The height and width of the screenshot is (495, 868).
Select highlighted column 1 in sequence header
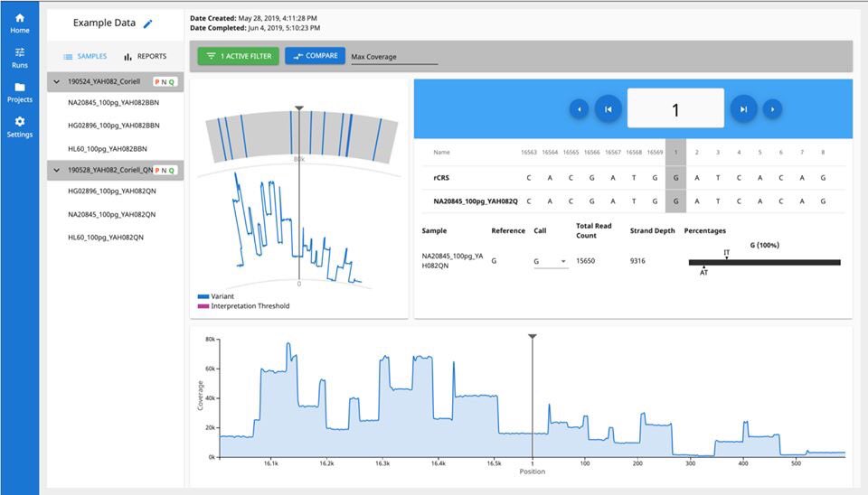point(675,152)
